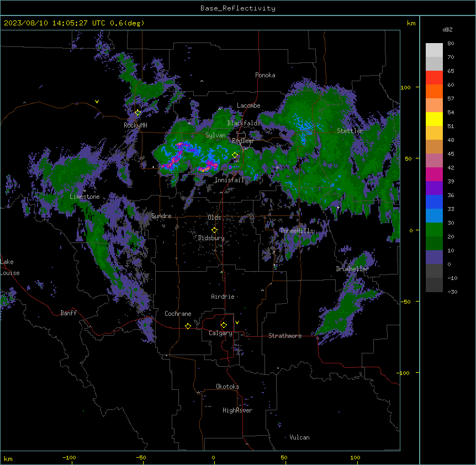Select the Sundre label

pyautogui.click(x=161, y=216)
